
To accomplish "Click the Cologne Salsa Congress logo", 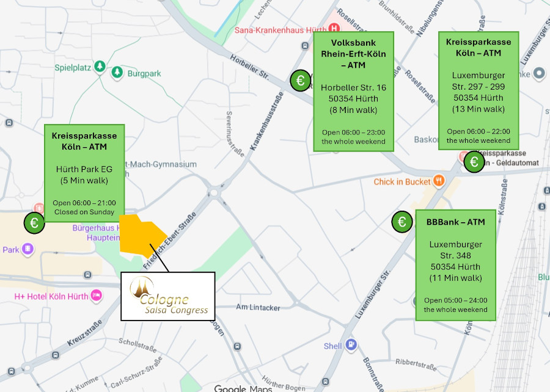I will 168,296.
